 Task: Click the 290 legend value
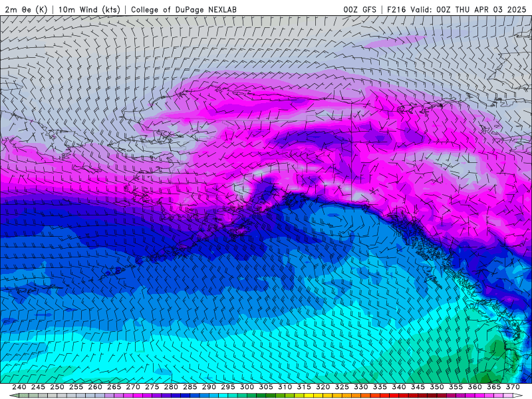[x=209, y=387]
